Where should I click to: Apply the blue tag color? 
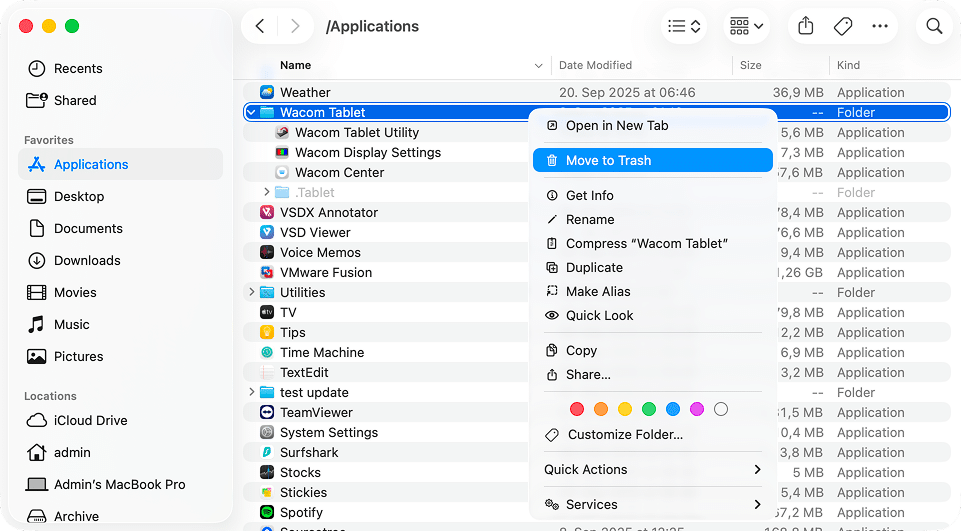tap(672, 409)
